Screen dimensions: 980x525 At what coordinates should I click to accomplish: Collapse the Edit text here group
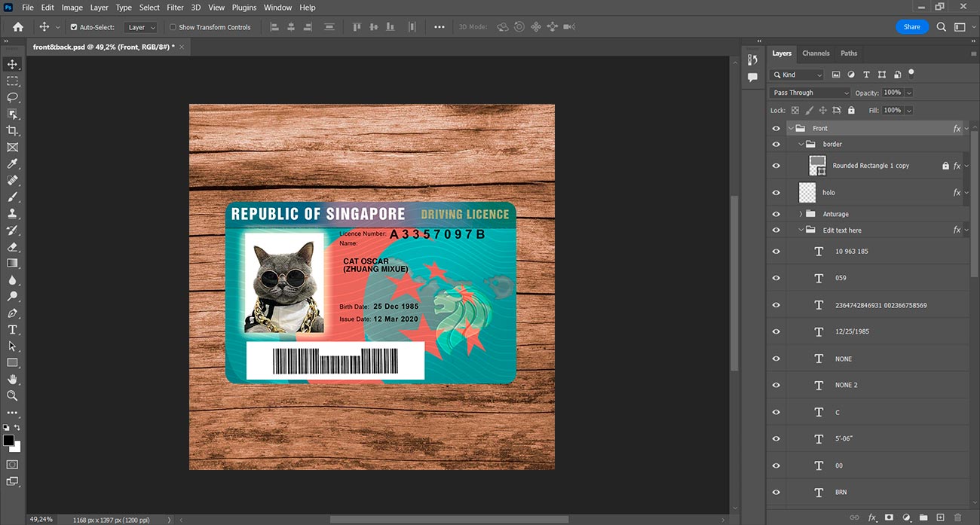click(x=801, y=230)
